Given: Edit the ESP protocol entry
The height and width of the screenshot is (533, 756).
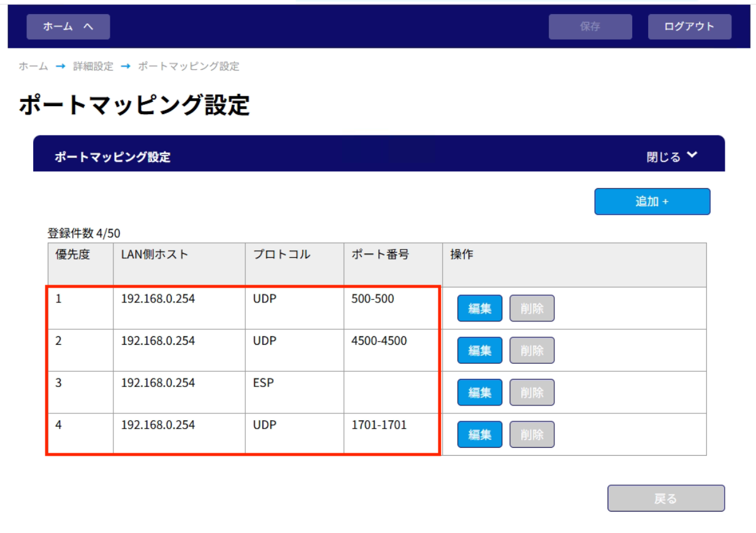Looking at the screenshot, I should (479, 393).
